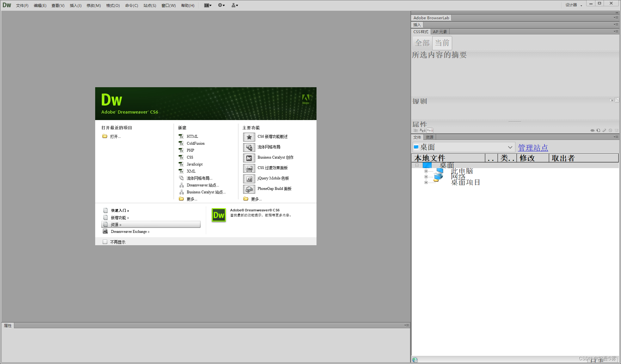This screenshot has width=621, height=364.
Task: Switch to the AP 元素 tab
Action: click(440, 32)
